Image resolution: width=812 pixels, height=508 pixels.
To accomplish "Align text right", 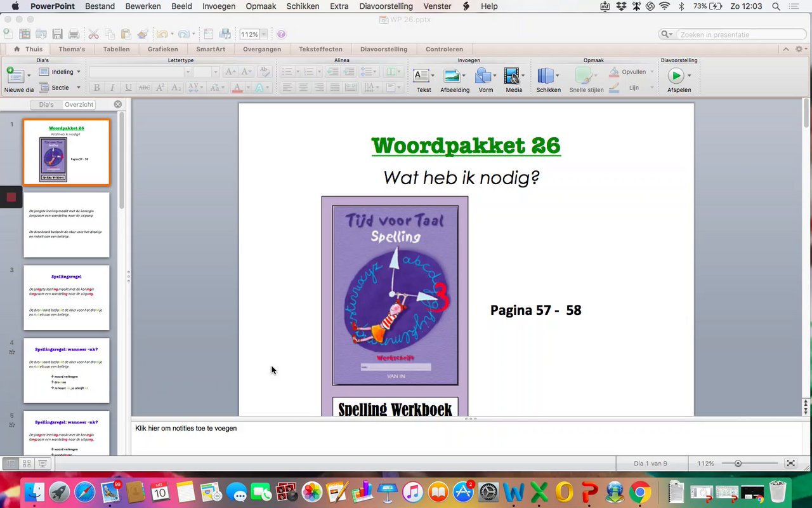I will (319, 88).
